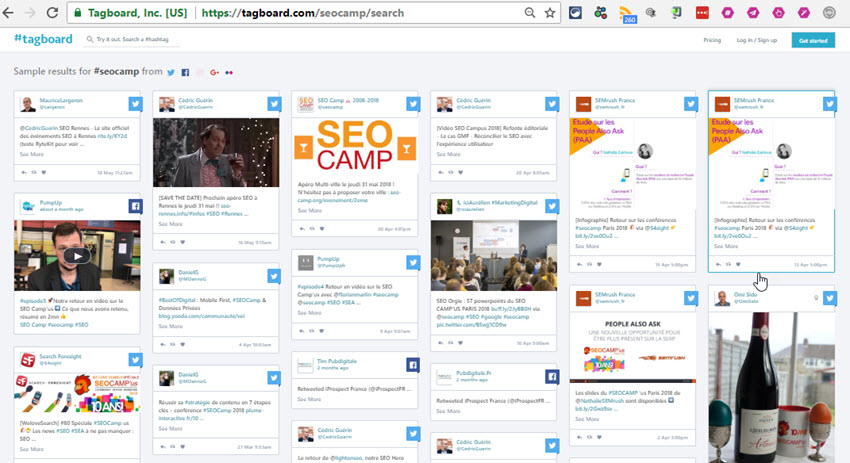Click like heart on DanielG BestOfDigital post
Image resolution: width=850 pixels, height=463 pixels.
183,344
